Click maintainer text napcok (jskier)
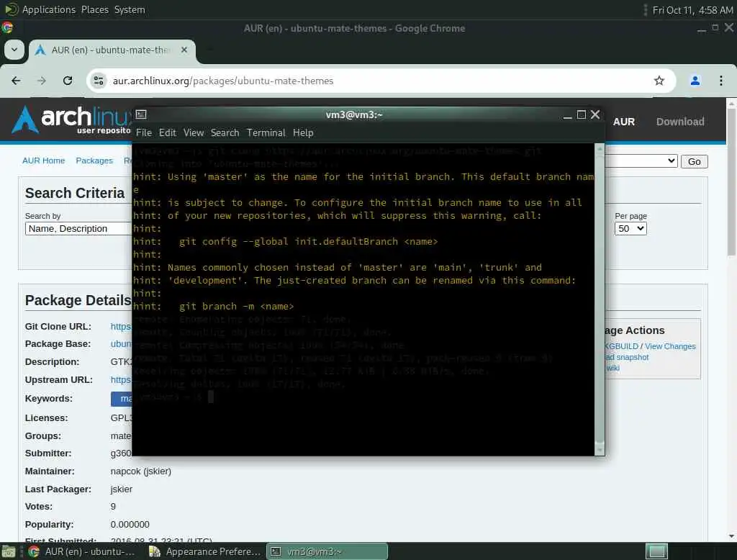The width and height of the screenshot is (737, 560). point(140,471)
